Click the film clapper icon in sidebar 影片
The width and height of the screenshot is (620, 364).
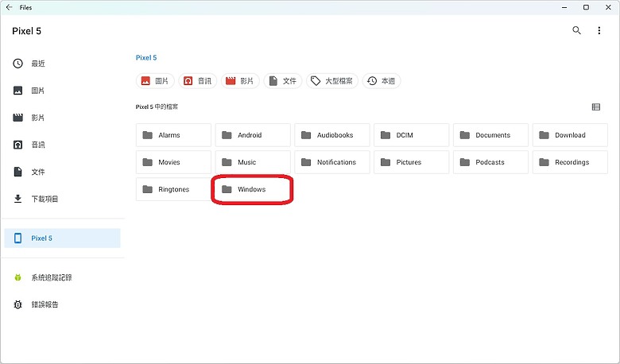[17, 118]
